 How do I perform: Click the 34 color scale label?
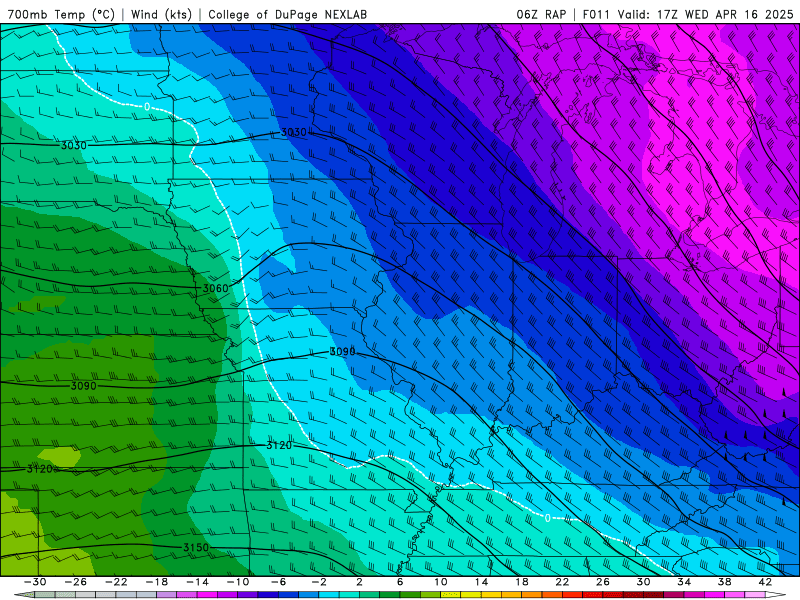point(684,582)
